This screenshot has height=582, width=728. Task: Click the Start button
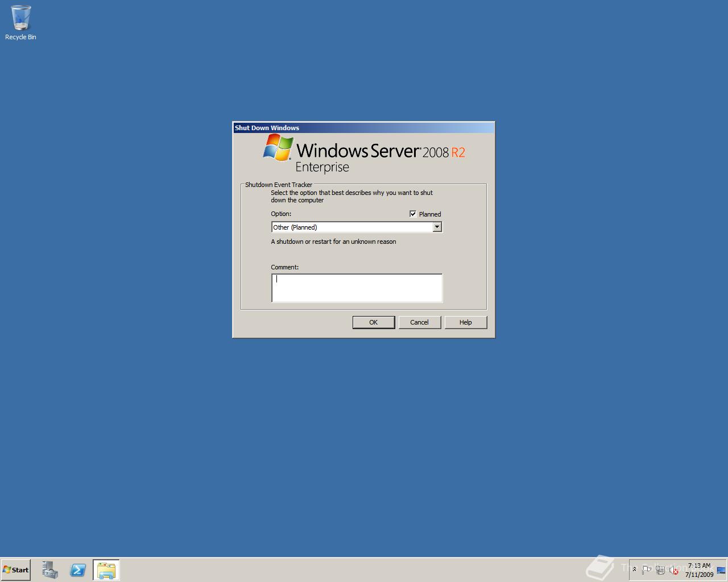click(16, 570)
